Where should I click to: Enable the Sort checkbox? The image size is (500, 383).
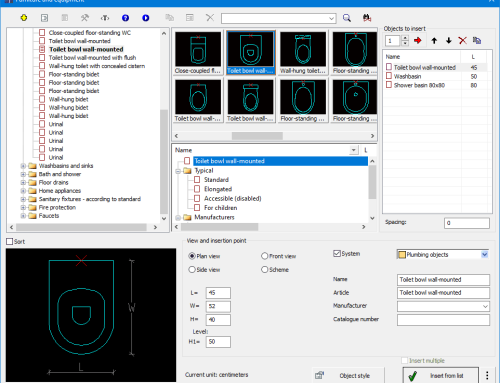tap(10, 241)
